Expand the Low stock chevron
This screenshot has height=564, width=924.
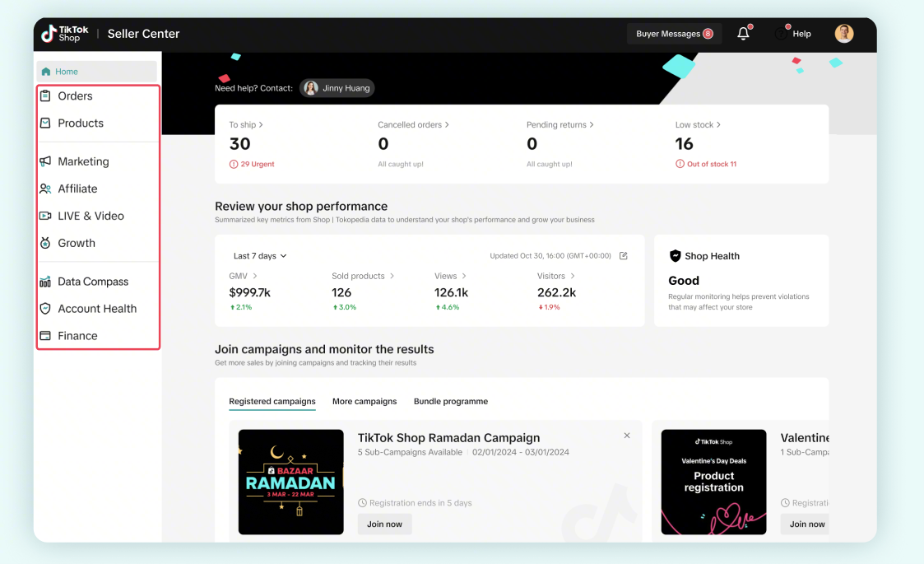click(718, 124)
